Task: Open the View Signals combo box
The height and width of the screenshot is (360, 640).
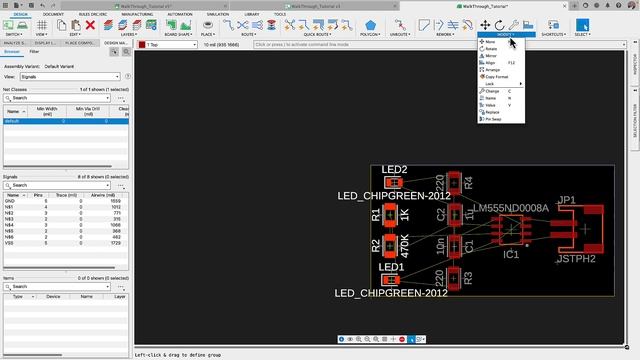Action: tap(70, 77)
